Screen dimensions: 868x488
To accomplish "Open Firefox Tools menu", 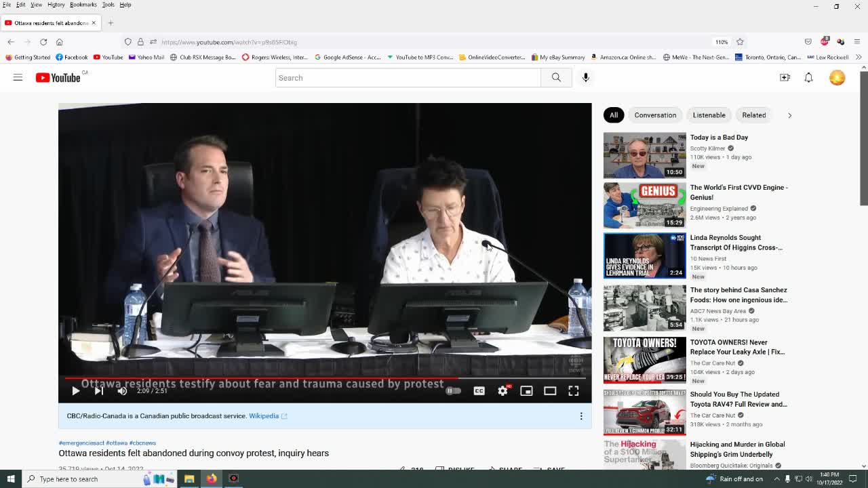I will pyautogui.click(x=108, y=5).
